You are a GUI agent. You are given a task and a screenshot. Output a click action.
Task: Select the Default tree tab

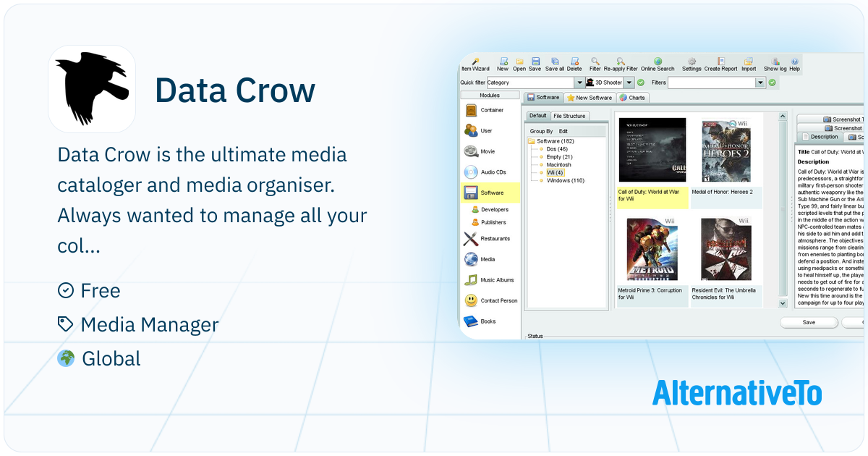[537, 116]
